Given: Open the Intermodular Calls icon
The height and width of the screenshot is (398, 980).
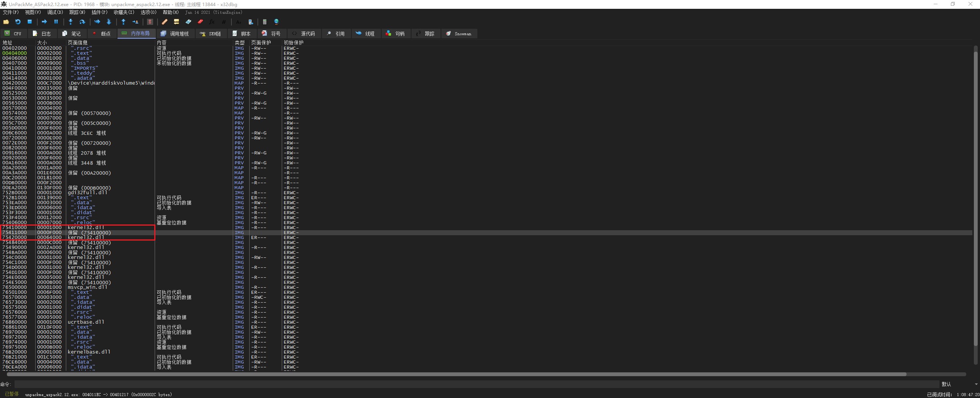Looking at the screenshot, I should 250,22.
